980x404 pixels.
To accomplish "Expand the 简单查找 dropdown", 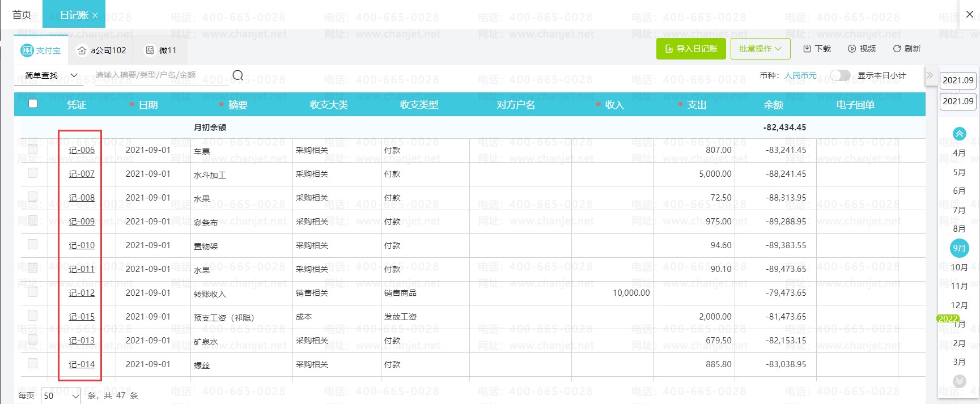I will [50, 75].
